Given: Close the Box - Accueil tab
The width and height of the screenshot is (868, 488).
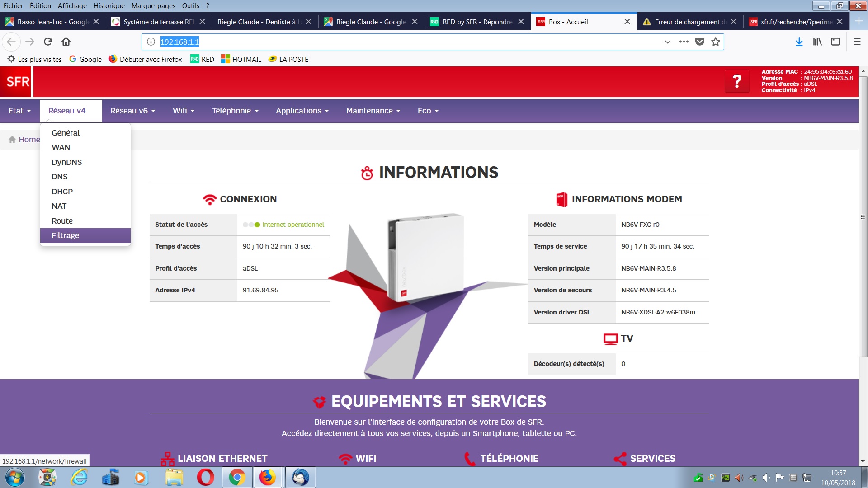Looking at the screenshot, I should 627,22.
